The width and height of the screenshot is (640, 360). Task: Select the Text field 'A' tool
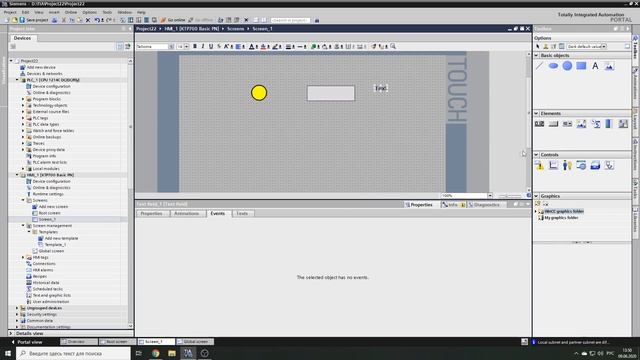(x=595, y=66)
